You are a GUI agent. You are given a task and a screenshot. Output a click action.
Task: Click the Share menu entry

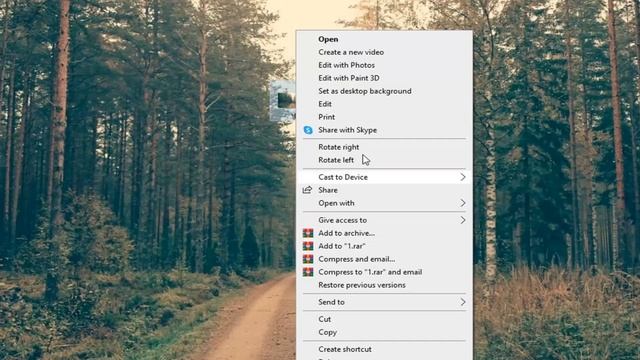(384, 190)
